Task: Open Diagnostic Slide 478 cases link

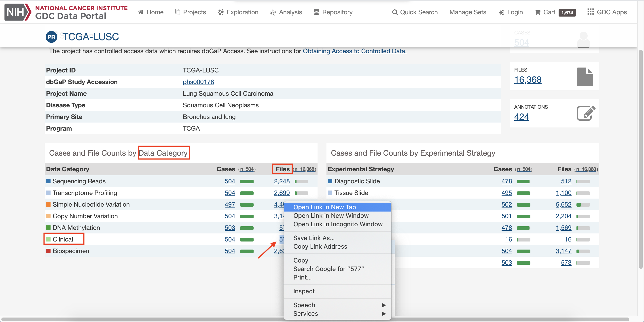Action: 506,181
